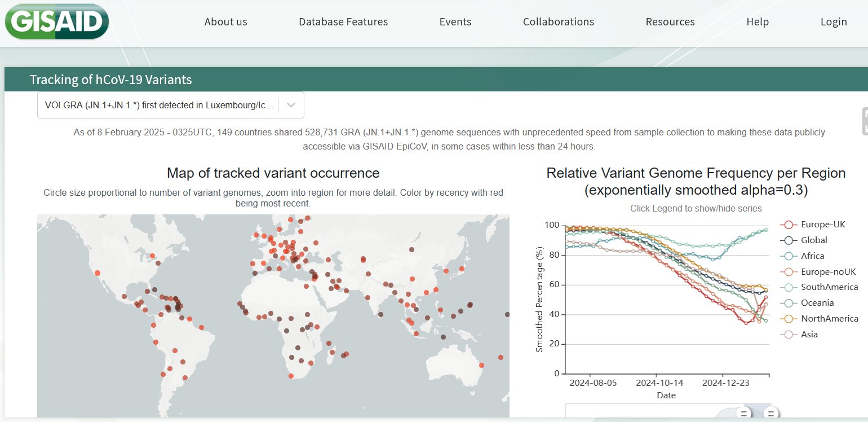Screen dimensions: 868x422
Task: Toggle the Asia legend series
Action: pyautogui.click(x=809, y=335)
